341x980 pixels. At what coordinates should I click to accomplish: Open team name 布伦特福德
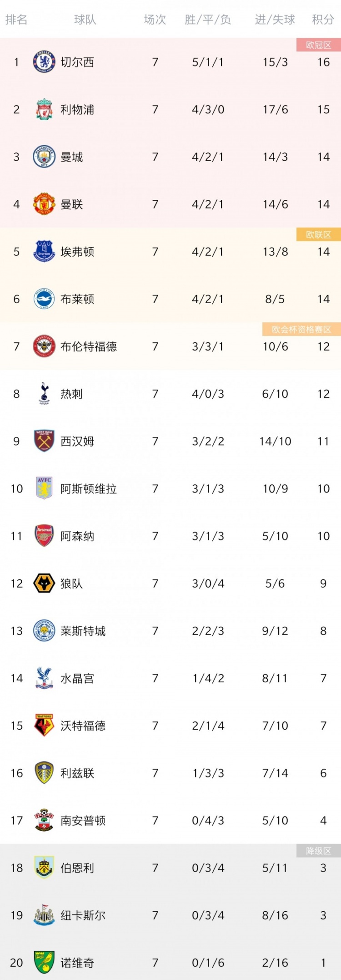[x=89, y=346]
